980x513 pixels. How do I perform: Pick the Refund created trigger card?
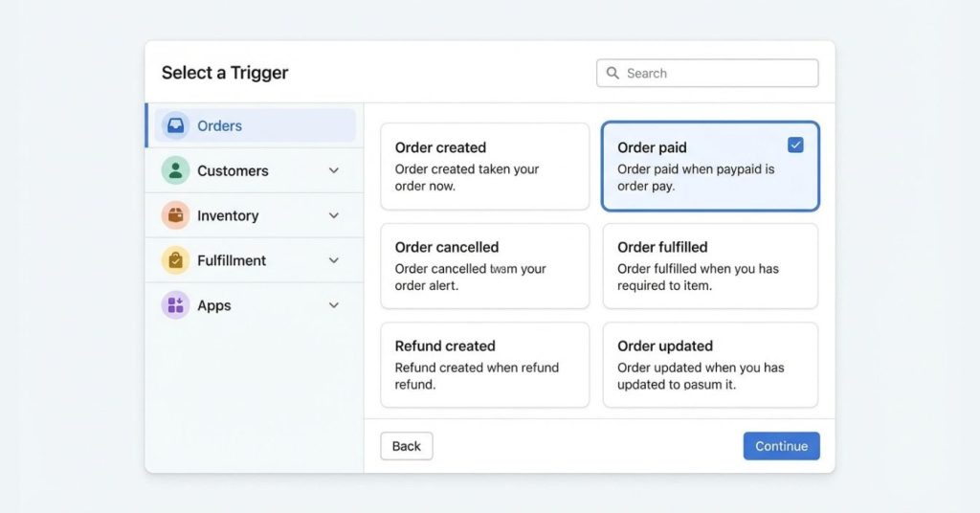point(484,365)
